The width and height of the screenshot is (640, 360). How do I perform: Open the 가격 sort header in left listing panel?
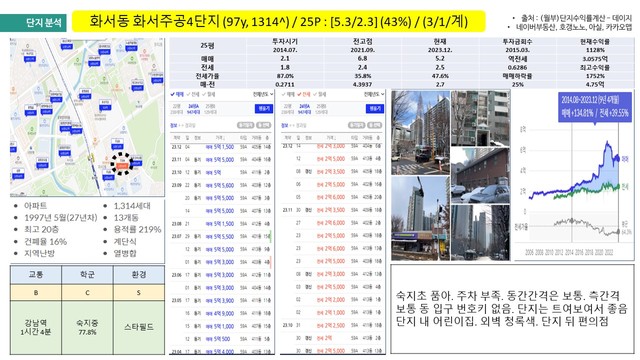tap(220, 138)
